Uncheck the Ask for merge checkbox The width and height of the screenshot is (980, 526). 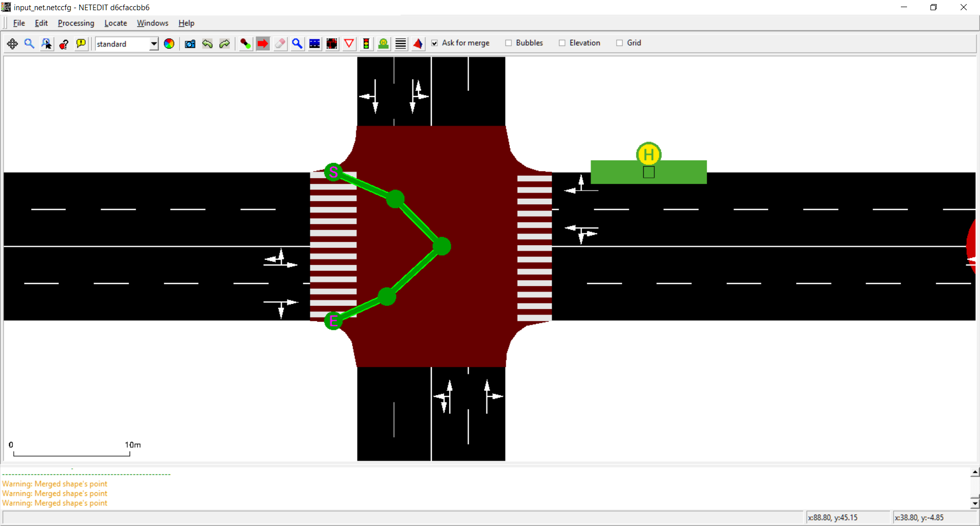point(434,43)
